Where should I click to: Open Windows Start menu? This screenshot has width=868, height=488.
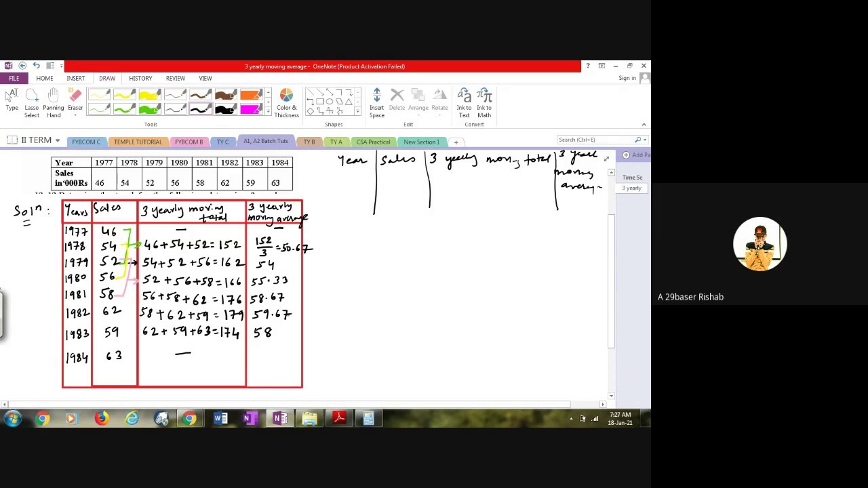[x=12, y=419]
